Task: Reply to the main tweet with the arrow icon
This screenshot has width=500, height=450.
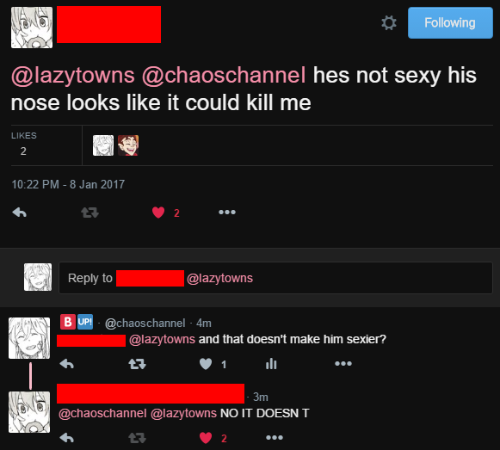Action: point(19,212)
